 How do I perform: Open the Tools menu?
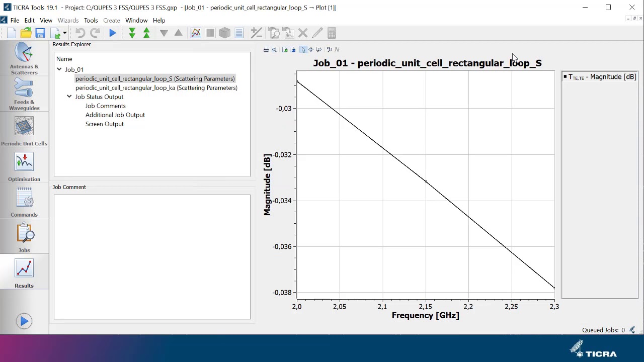pyautogui.click(x=91, y=21)
